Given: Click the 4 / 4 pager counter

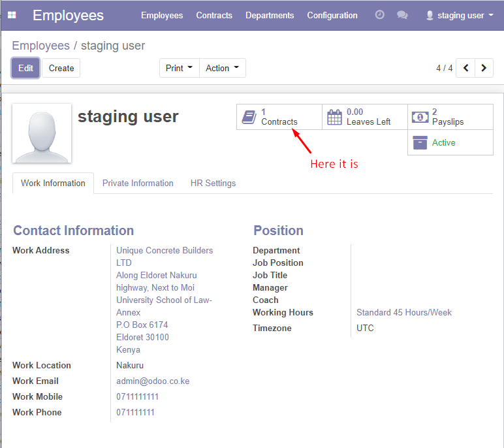Looking at the screenshot, I should (444, 68).
